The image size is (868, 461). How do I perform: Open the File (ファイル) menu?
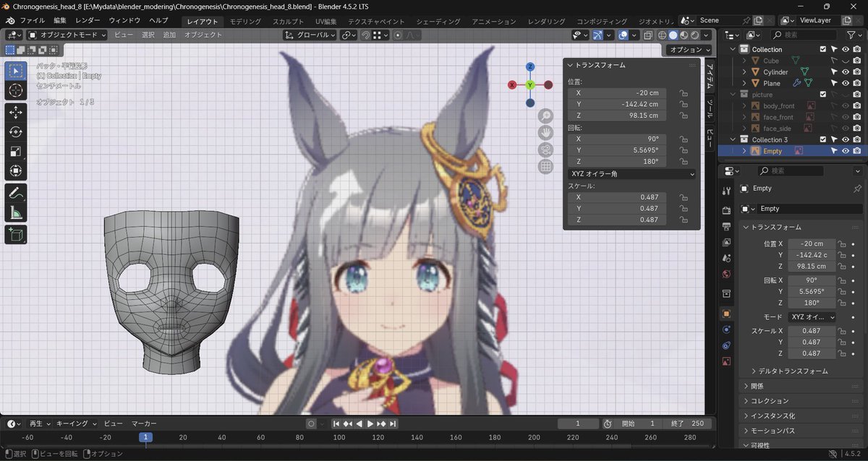click(x=33, y=21)
